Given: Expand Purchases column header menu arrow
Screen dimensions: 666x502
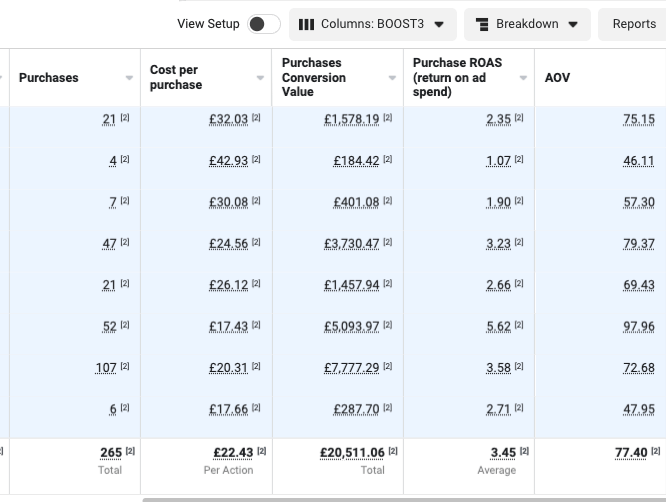Looking at the screenshot, I should click(129, 78).
